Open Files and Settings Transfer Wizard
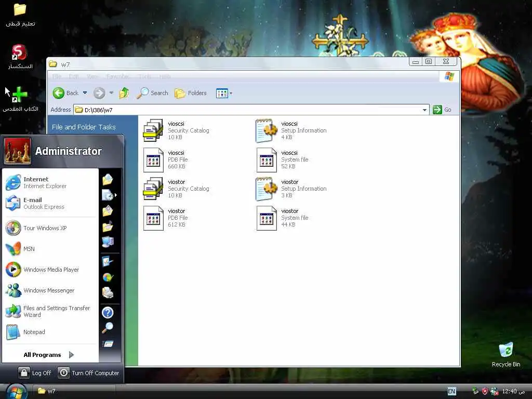The height and width of the screenshot is (399, 532). pyautogui.click(x=50, y=311)
